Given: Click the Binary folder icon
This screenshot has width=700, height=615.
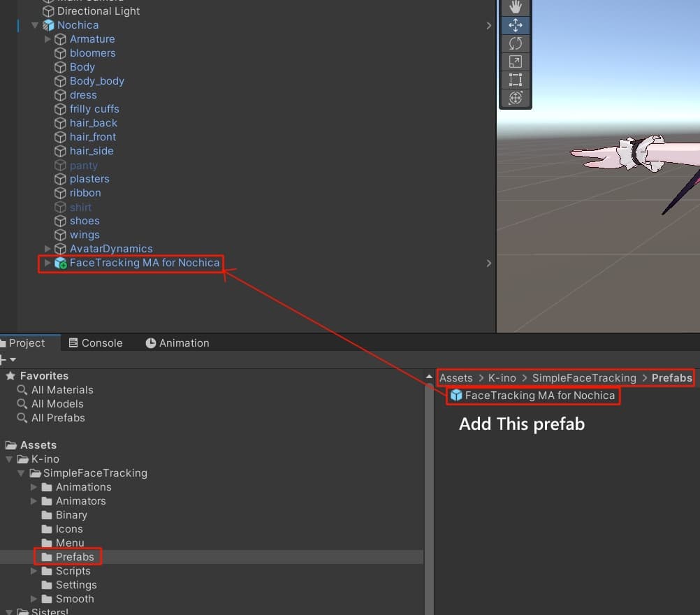Looking at the screenshot, I should [47, 515].
